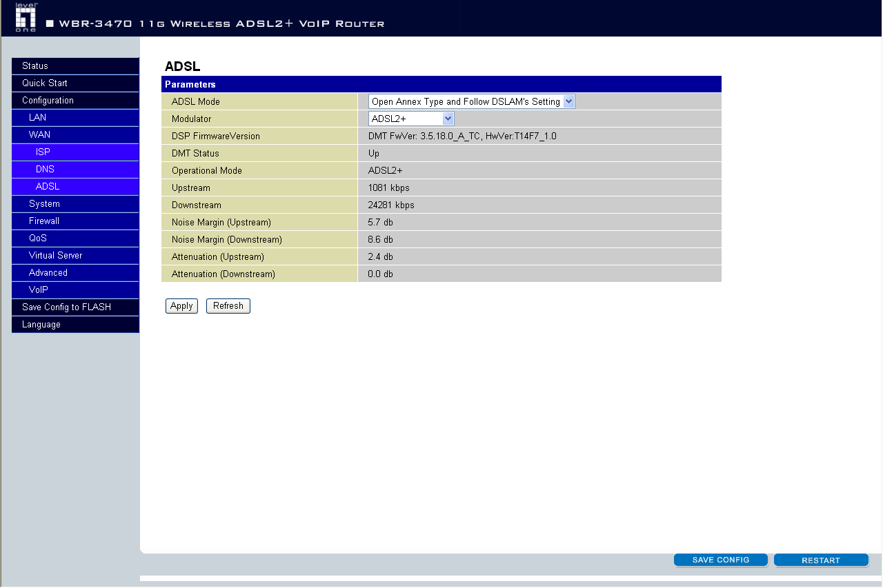Open the VoIP settings
883x588 pixels.
click(x=75, y=290)
